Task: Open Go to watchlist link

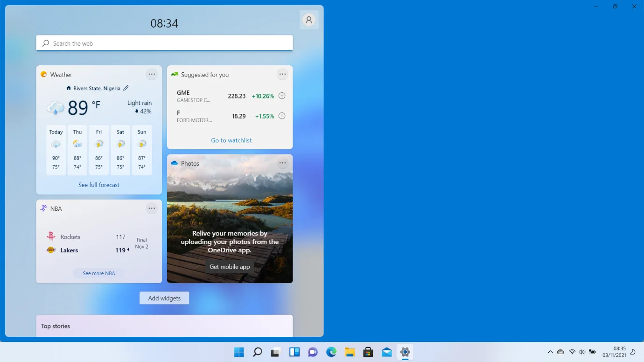Action: click(x=231, y=140)
